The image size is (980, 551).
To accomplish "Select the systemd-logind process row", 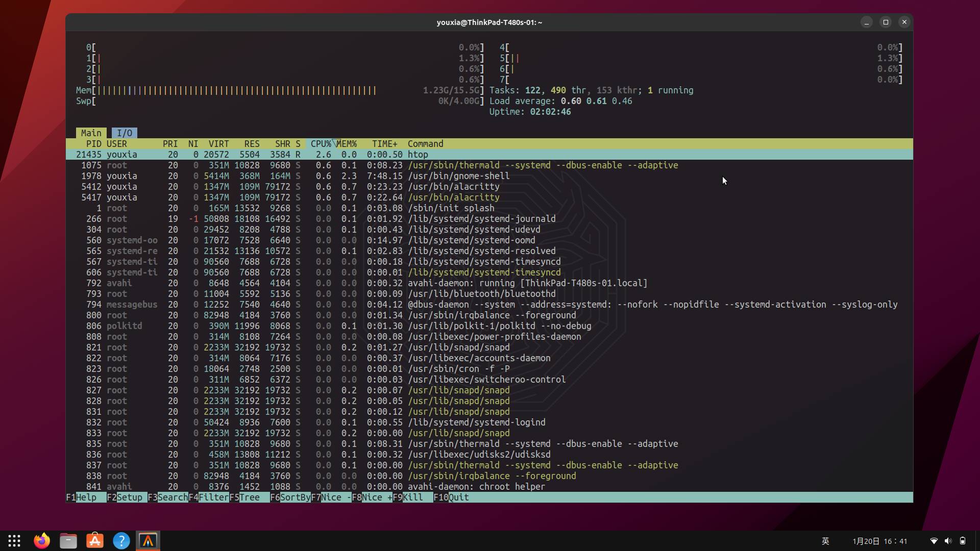I will 489,422.
